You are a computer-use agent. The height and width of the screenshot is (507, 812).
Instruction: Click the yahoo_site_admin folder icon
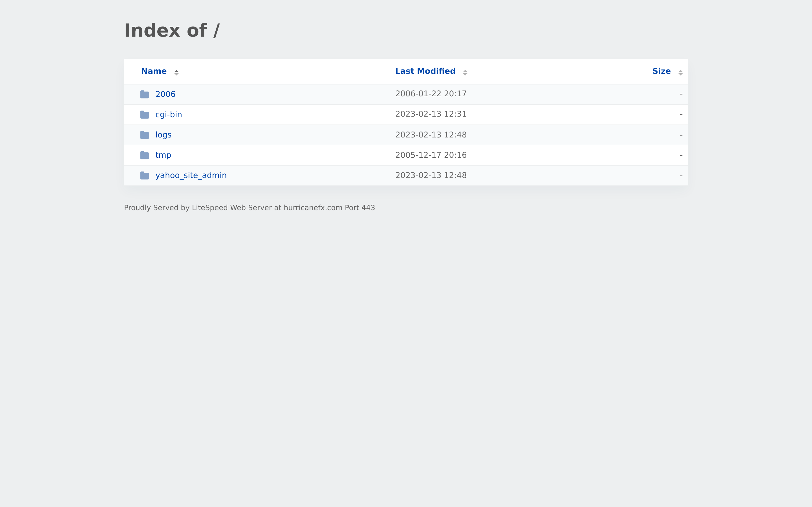(145, 175)
